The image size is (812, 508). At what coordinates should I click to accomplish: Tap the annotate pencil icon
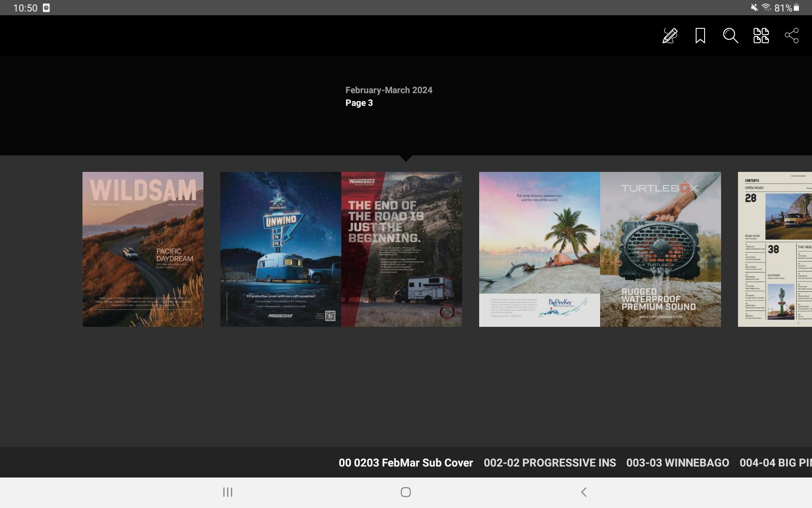pyautogui.click(x=670, y=36)
